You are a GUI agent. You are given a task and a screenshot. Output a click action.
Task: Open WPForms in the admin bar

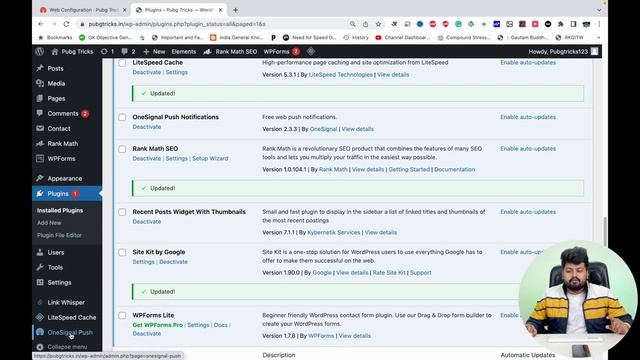(282, 51)
